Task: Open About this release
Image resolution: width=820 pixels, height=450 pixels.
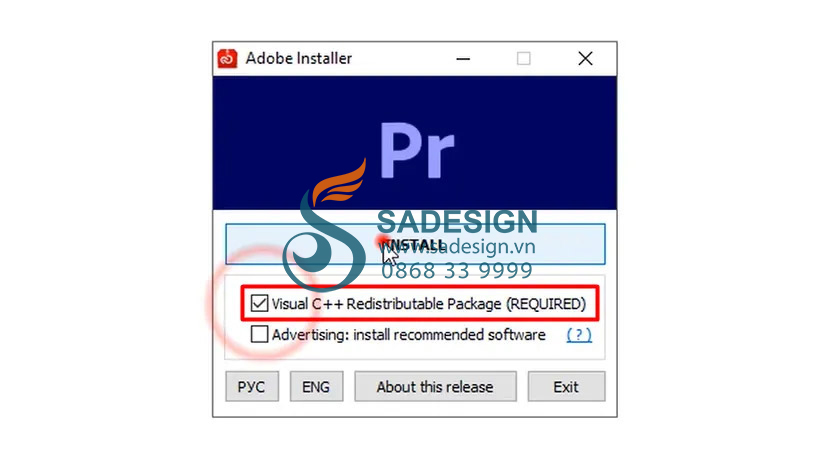Action: [435, 387]
